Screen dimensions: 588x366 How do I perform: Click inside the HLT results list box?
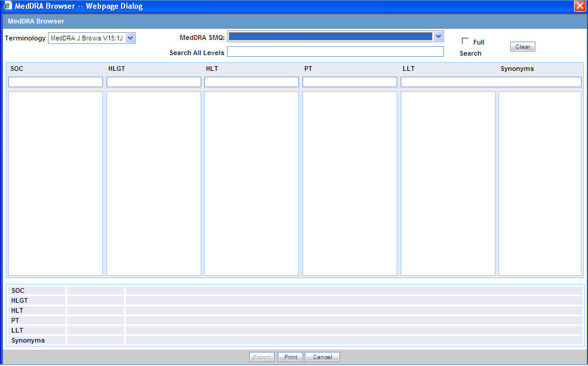coord(252,183)
